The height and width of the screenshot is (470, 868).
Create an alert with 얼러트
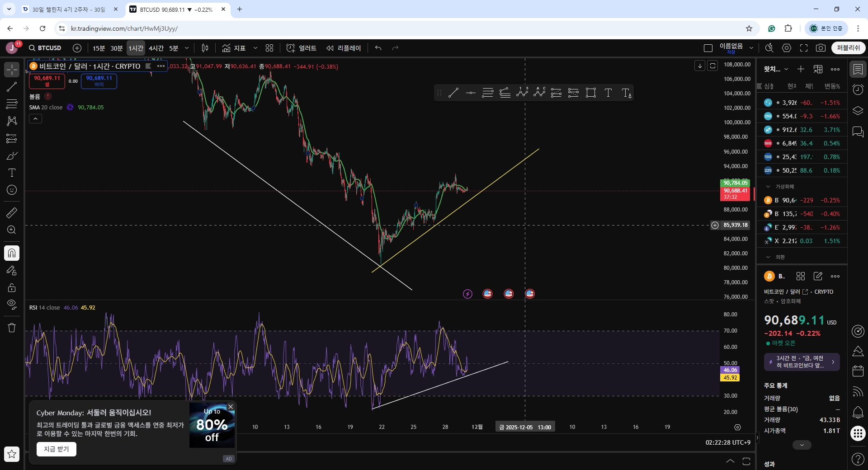click(301, 48)
